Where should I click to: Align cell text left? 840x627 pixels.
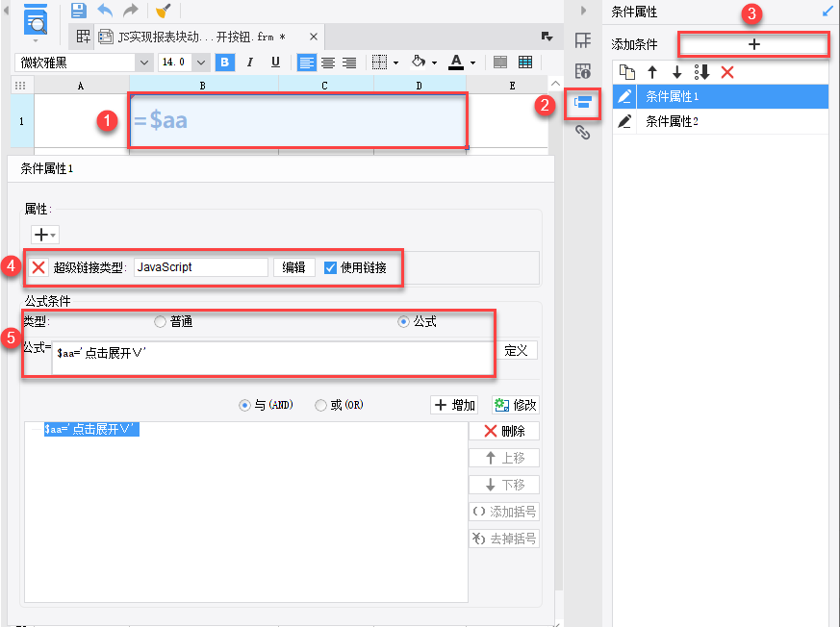[306, 63]
